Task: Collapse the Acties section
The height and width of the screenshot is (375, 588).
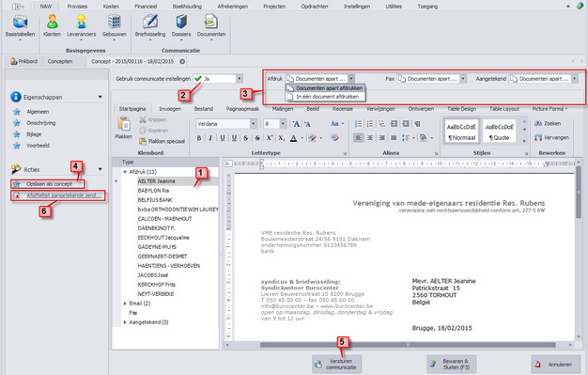Action: click(x=101, y=169)
